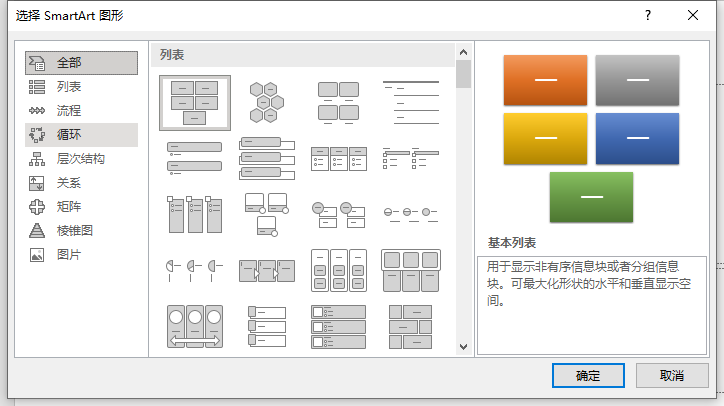Switch to the 关系 category
This screenshot has width=724, height=406.
(81, 183)
